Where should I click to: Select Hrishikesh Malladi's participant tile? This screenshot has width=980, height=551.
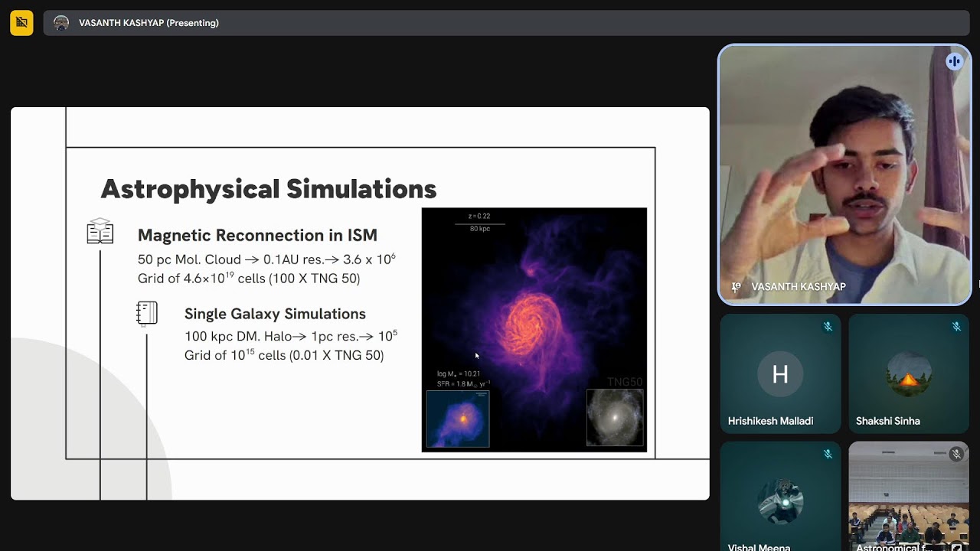[x=780, y=373]
